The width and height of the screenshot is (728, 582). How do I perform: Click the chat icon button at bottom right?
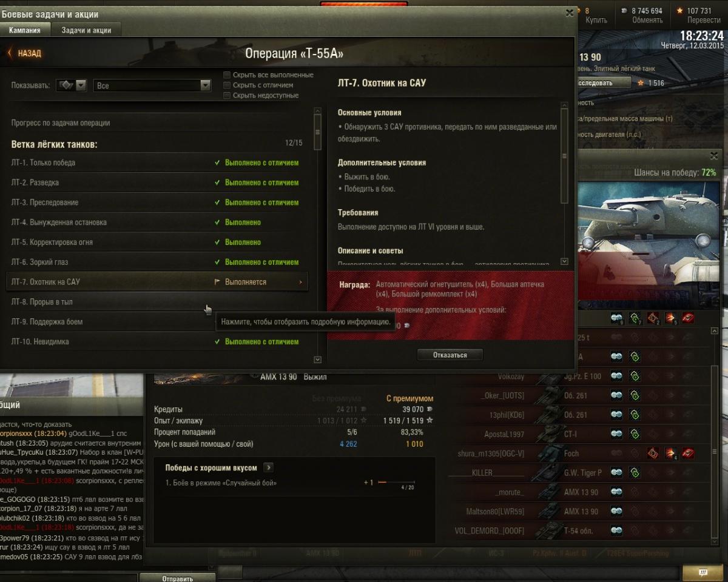pos(703,572)
